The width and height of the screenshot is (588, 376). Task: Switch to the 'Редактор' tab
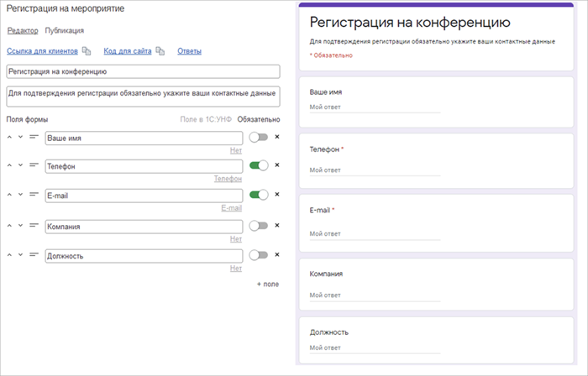pyautogui.click(x=23, y=30)
